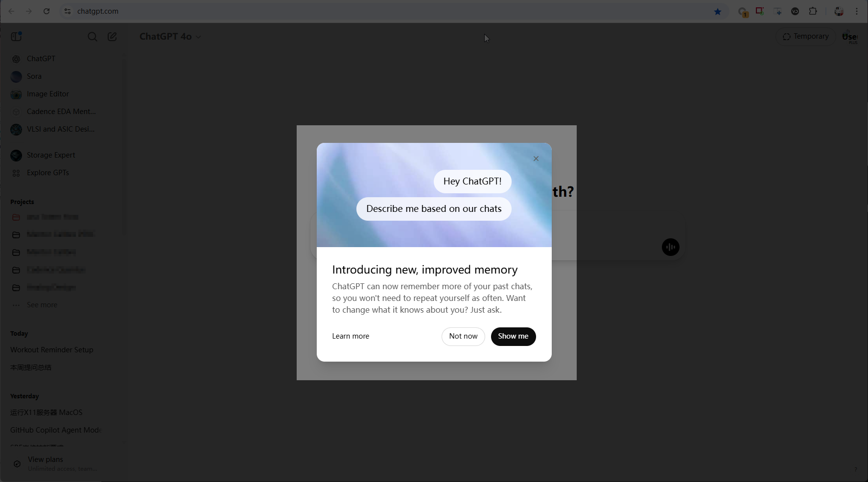Click the extension icon with badge 1
Screen dimensions: 868x482
[743, 12]
